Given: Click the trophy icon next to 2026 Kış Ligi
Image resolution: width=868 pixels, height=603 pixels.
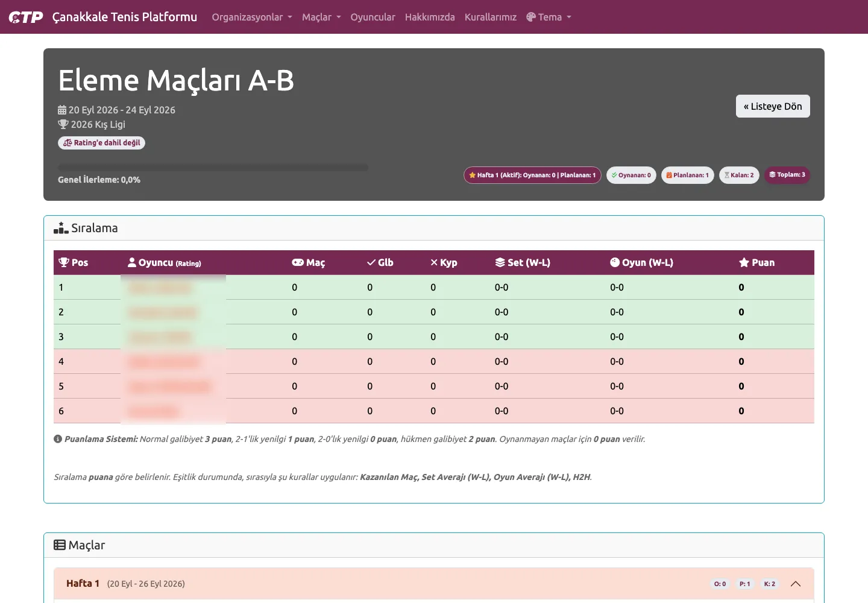Looking at the screenshot, I should (63, 124).
